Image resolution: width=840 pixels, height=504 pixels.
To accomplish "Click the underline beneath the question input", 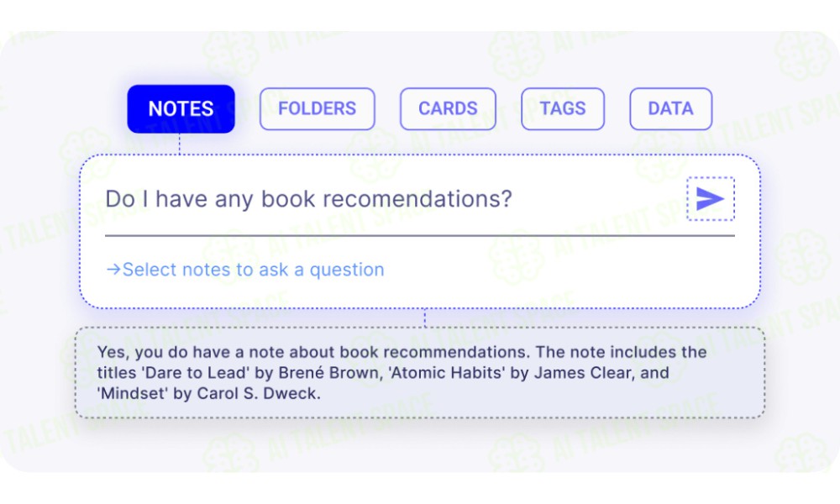I will 420,235.
